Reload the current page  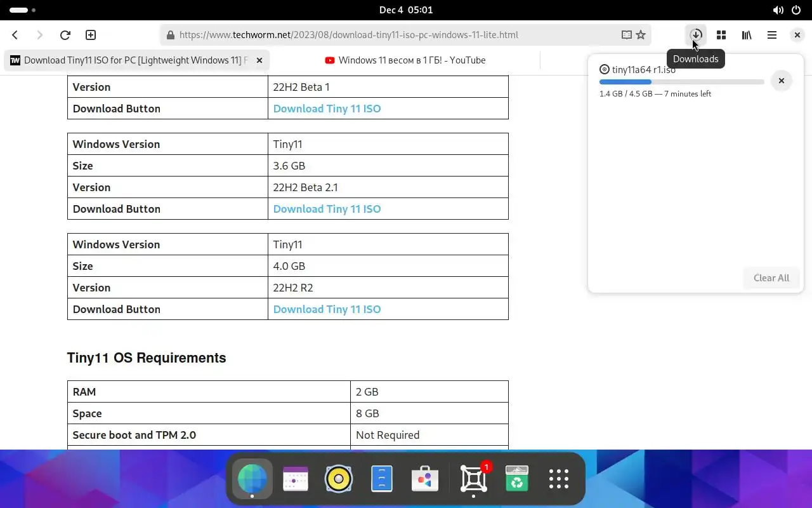[65, 35]
